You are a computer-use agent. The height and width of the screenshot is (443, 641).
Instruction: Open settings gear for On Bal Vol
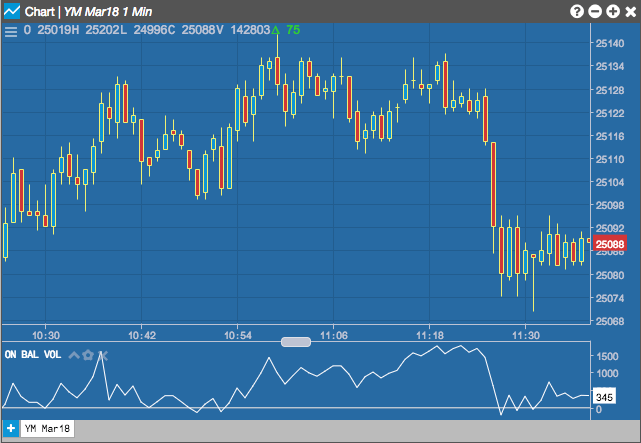click(88, 355)
